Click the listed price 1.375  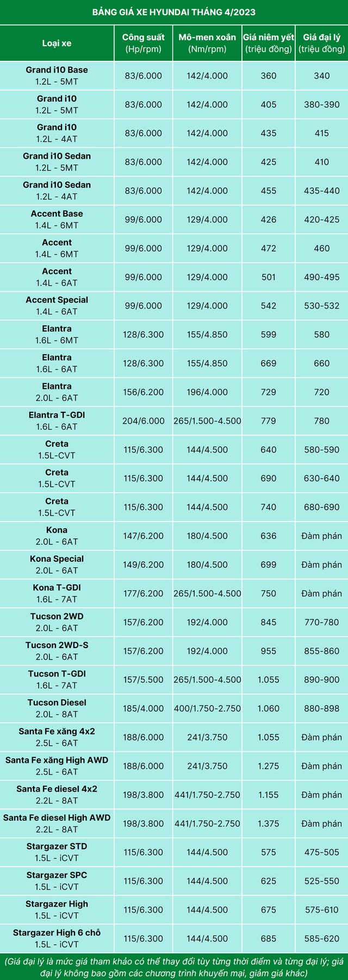[x=269, y=824]
